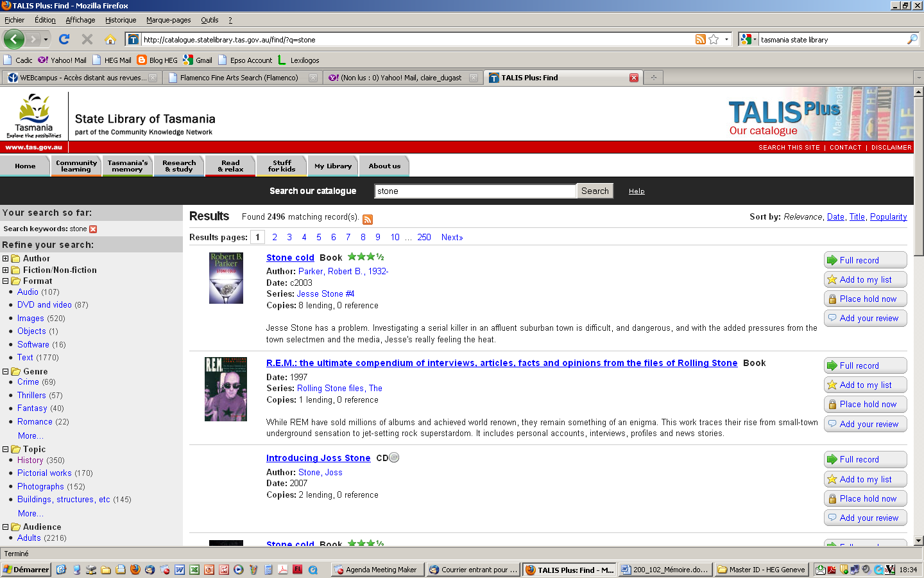Click the catalogue Search button
The height and width of the screenshot is (578, 924).
[595, 191]
